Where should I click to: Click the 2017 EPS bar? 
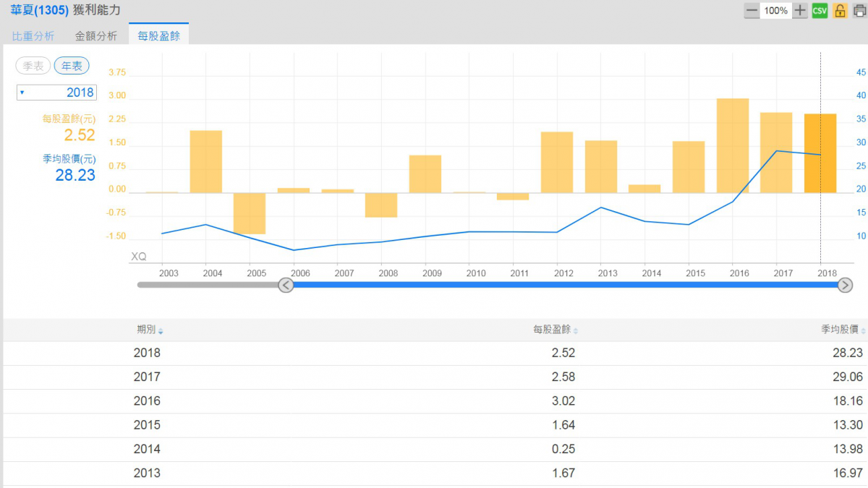[x=776, y=153]
